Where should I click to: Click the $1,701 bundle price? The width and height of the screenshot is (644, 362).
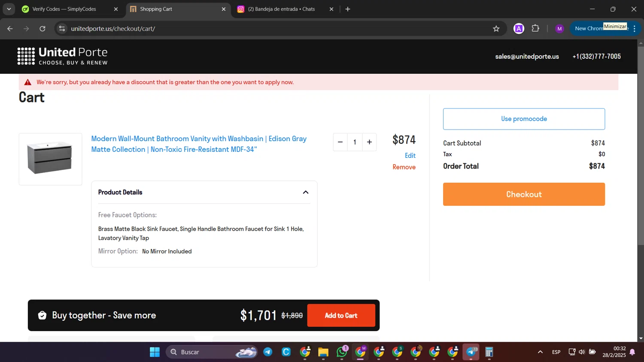[x=258, y=315]
